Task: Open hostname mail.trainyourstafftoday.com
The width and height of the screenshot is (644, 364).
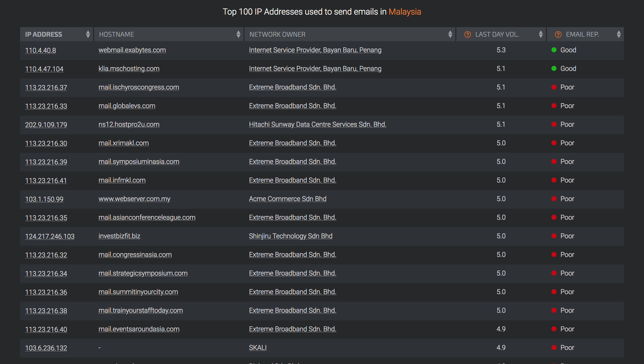Action: (141, 310)
